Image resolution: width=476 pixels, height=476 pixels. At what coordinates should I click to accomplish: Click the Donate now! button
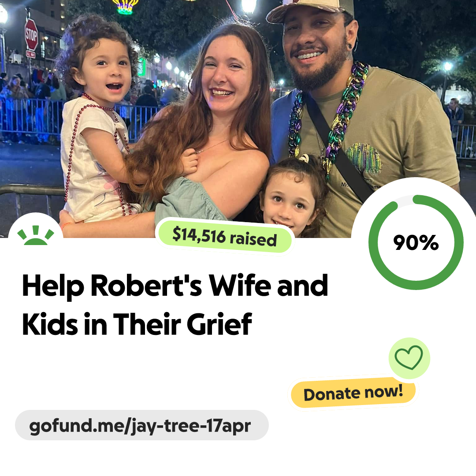353,393
